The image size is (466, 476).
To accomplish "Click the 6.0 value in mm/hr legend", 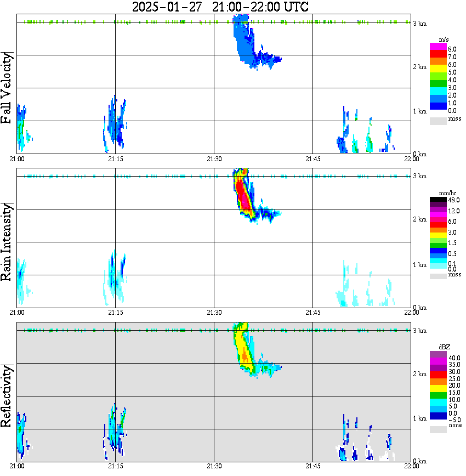I will pyautogui.click(x=452, y=222).
